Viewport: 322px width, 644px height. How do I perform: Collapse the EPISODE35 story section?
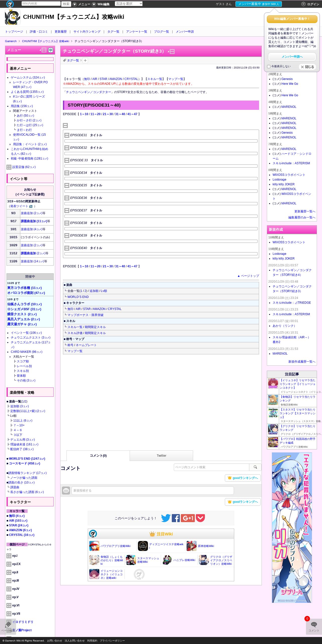coord(67,186)
